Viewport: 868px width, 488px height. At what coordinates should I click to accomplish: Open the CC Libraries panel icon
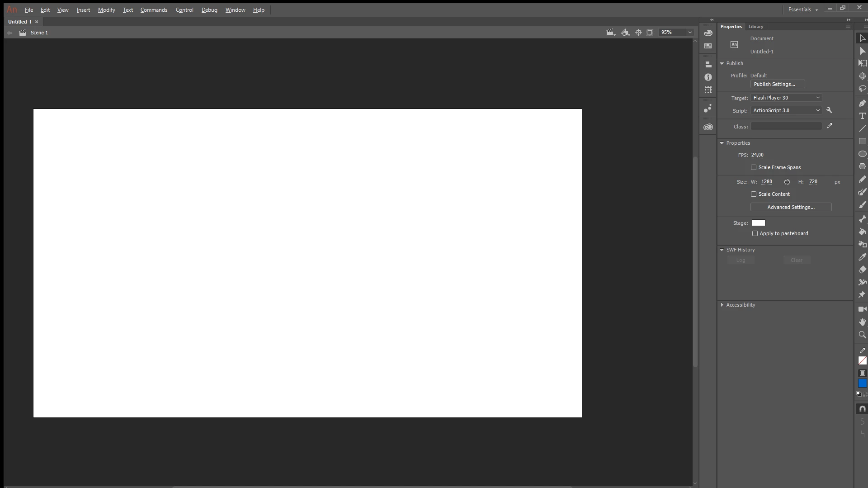708,127
